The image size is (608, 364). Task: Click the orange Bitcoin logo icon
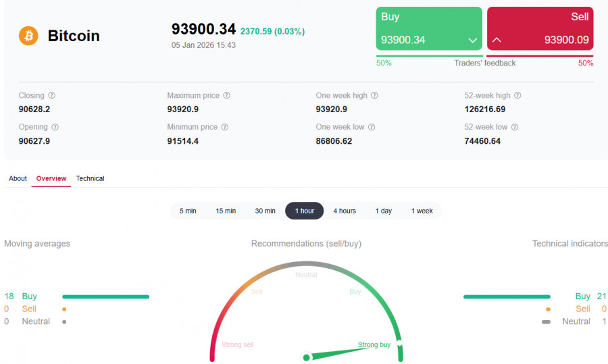point(28,36)
